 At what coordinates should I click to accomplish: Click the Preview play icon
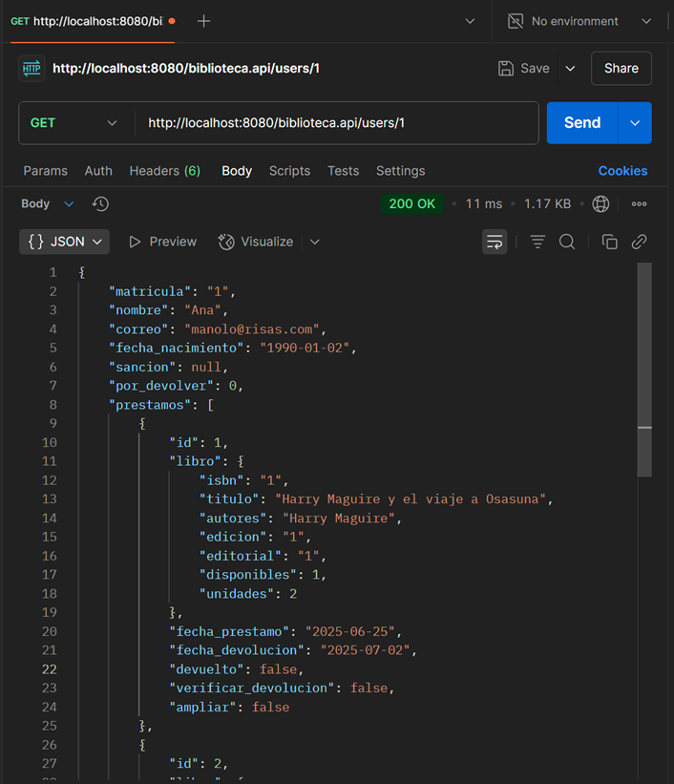click(x=135, y=242)
